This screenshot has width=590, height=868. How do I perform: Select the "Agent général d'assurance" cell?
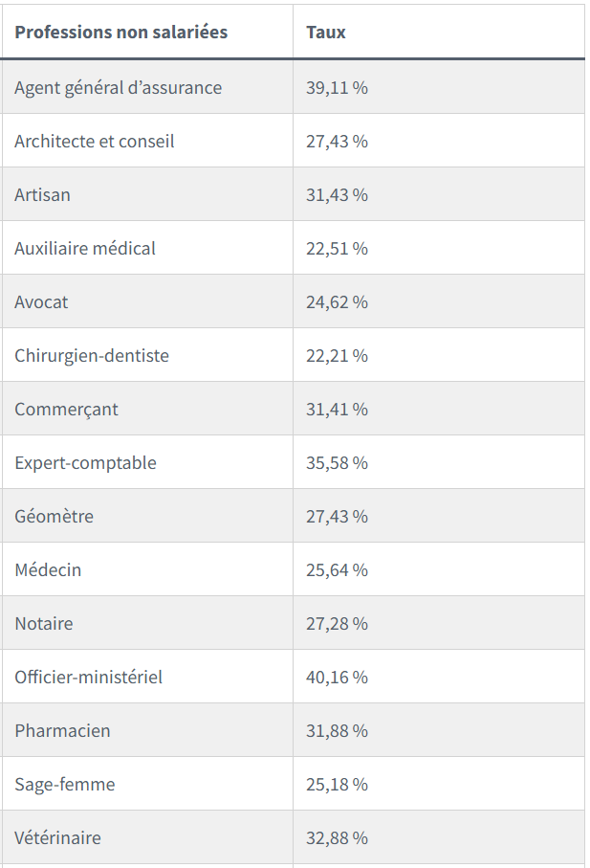point(118,88)
